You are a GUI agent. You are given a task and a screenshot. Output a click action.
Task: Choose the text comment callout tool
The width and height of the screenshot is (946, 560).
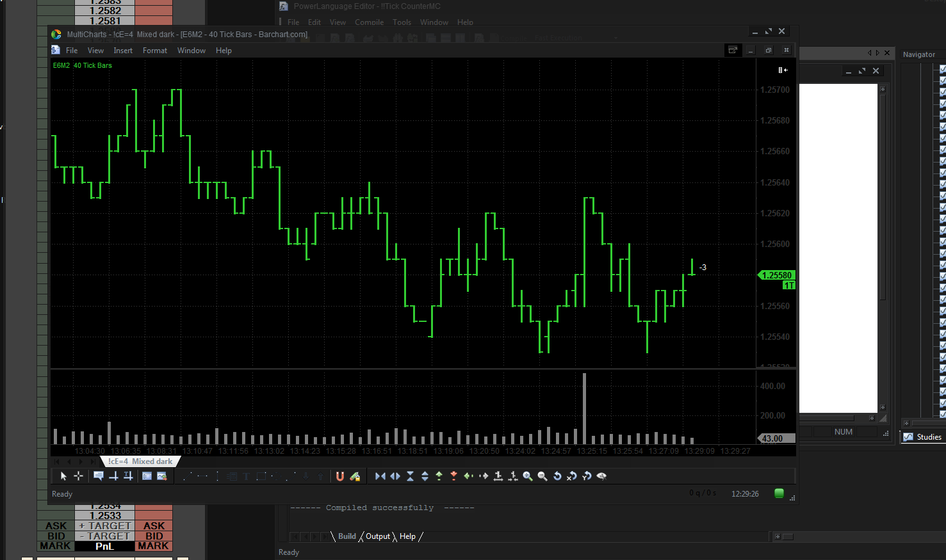point(99,476)
